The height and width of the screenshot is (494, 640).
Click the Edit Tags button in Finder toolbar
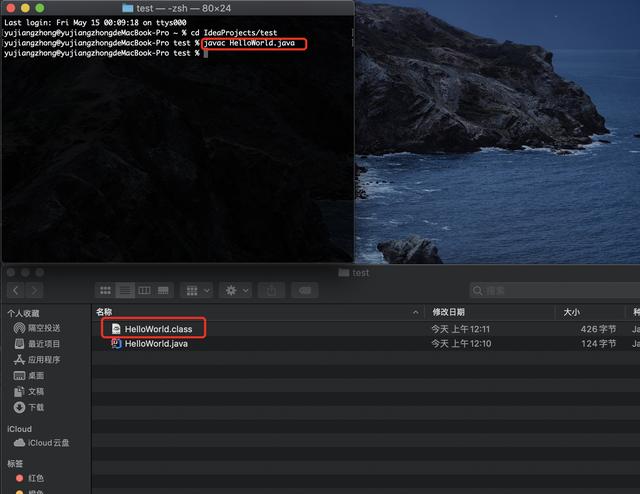(304, 291)
